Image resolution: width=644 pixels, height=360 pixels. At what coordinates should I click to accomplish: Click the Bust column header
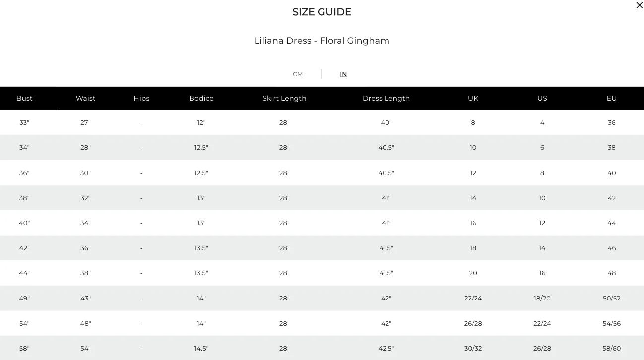(x=24, y=98)
